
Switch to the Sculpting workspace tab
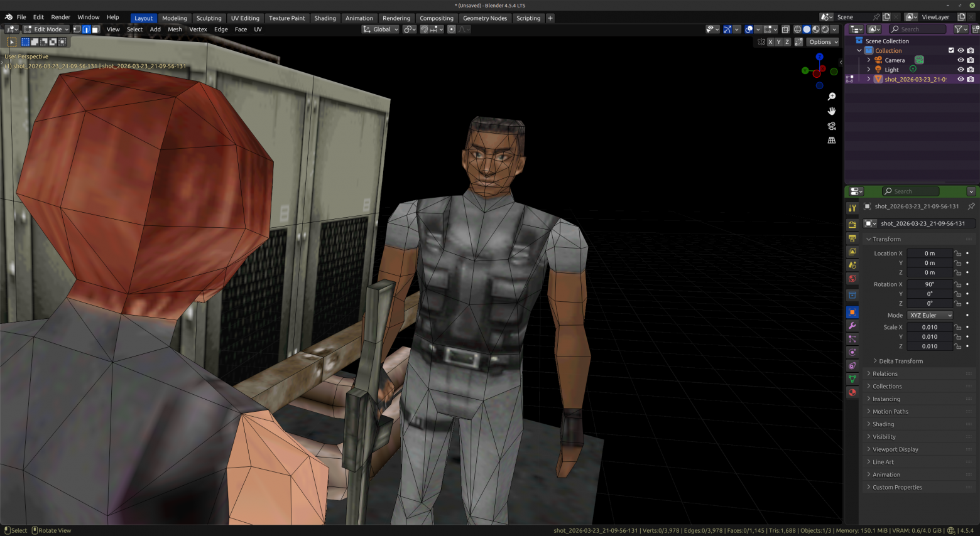[209, 18]
